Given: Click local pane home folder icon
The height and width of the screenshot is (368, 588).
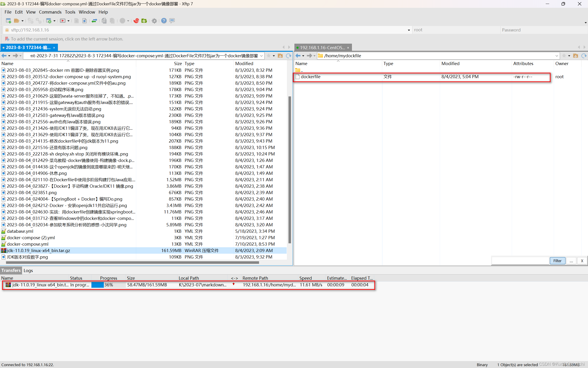Looking at the screenshot, I should click(280, 56).
